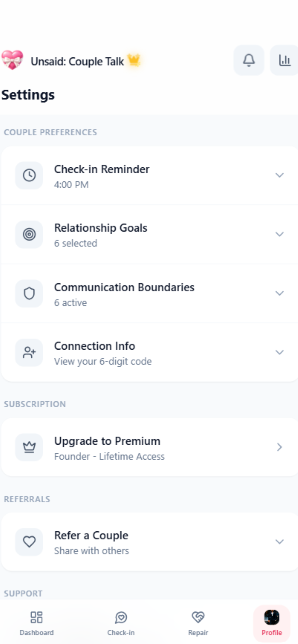Click the crown icon beside Upgrade to Premium

pyautogui.click(x=29, y=447)
